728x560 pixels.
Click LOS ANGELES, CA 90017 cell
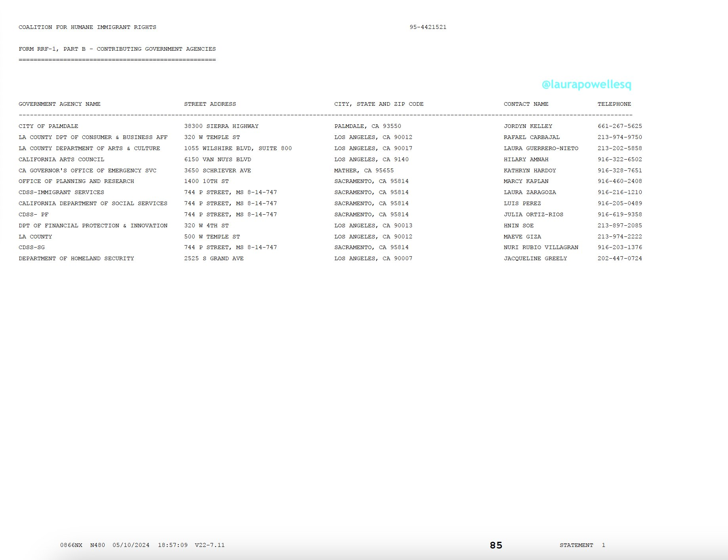click(x=373, y=149)
